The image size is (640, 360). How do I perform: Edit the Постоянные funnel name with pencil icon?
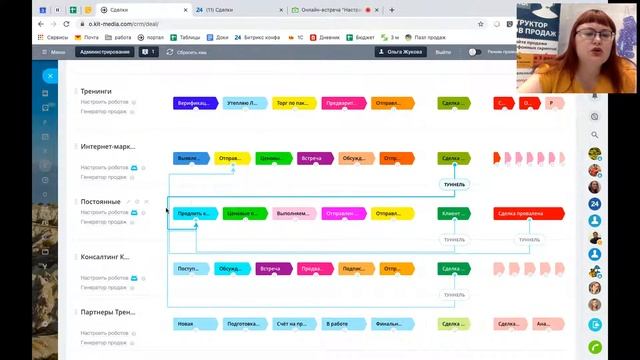coord(128,202)
